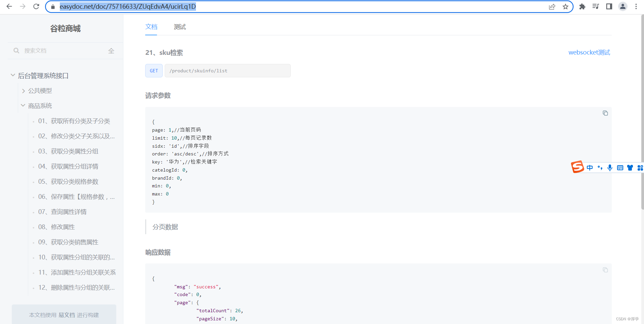Viewport: 644px width, 324px height.
Task: Open 06、保存属性【规格参数 document
Action: (76, 197)
